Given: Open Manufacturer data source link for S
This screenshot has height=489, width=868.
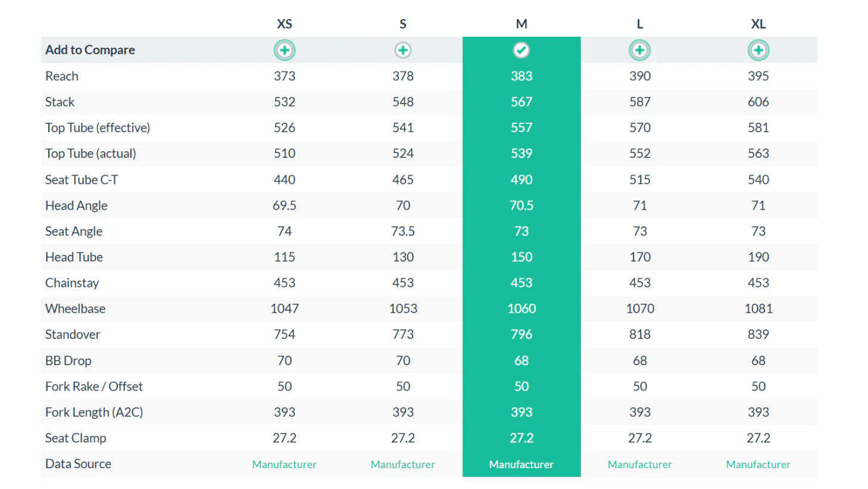Looking at the screenshot, I should 403,465.
